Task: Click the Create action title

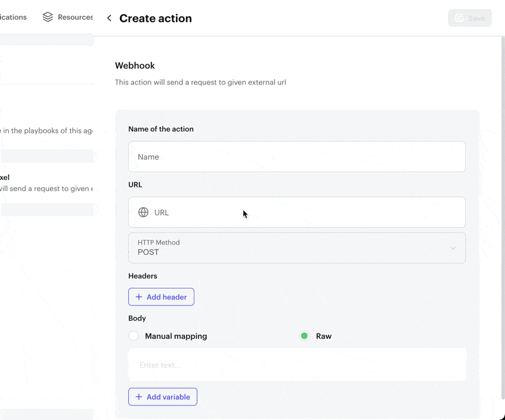Action: (x=155, y=18)
